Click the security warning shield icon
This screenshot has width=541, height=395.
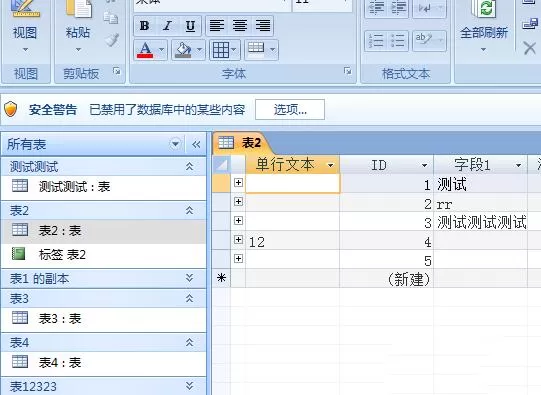[x=11, y=109]
